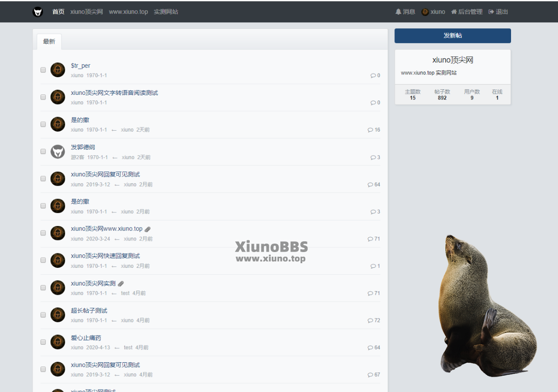Click avatar beside 超长帖子测试 thread
Screen dimensions: 558x392
pyautogui.click(x=58, y=315)
